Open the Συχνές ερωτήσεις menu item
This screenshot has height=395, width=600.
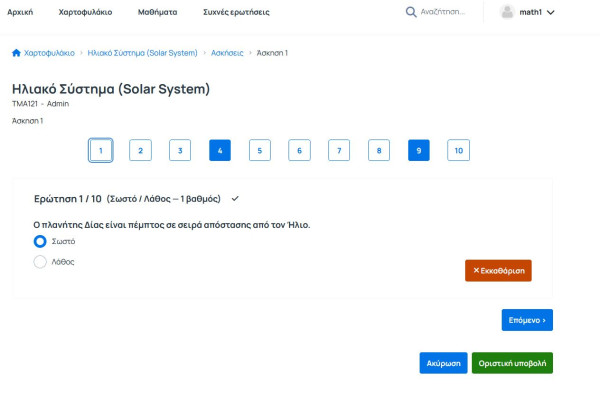coord(236,12)
